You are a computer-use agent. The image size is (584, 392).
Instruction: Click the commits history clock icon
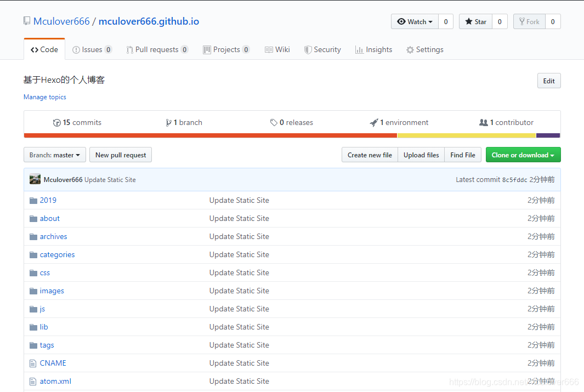tap(56, 122)
